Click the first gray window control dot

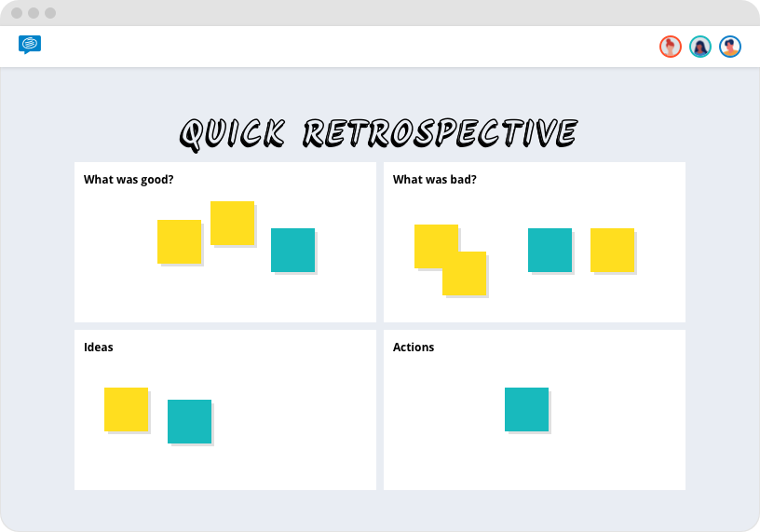[17, 13]
